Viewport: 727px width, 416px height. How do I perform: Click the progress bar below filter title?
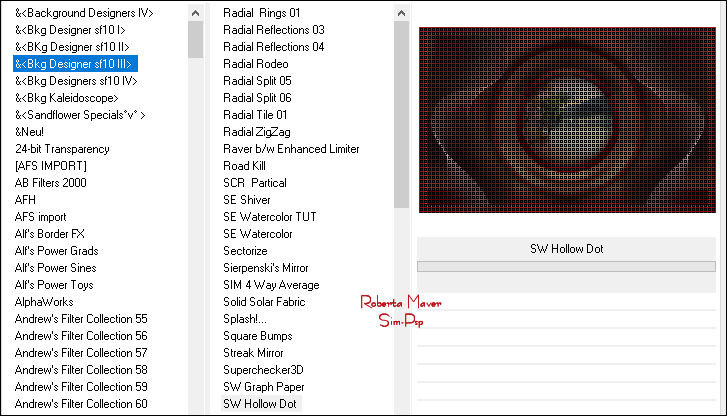point(565,267)
